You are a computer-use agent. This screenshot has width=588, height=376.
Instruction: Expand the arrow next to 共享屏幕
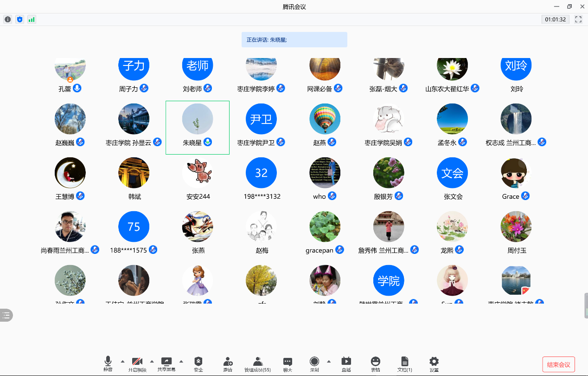click(x=181, y=361)
